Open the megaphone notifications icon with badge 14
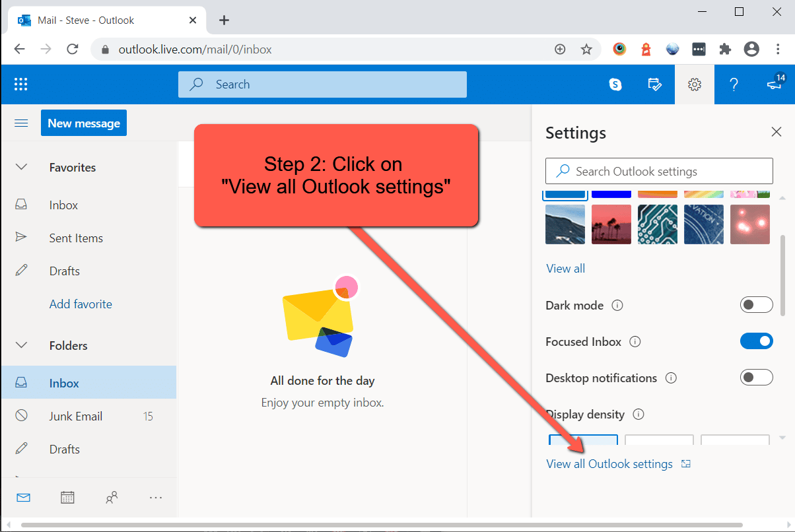Viewport: 795px width, 532px height. point(774,83)
